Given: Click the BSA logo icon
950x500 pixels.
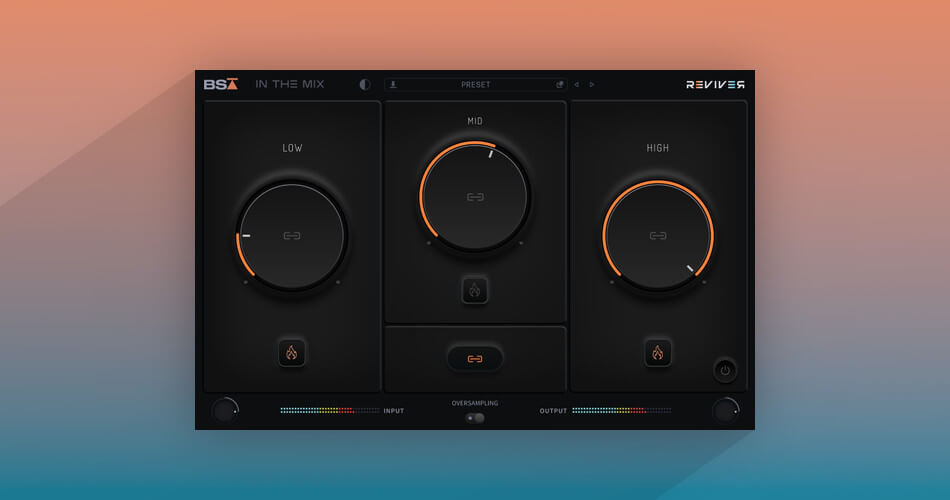Looking at the screenshot, I should [x=221, y=85].
